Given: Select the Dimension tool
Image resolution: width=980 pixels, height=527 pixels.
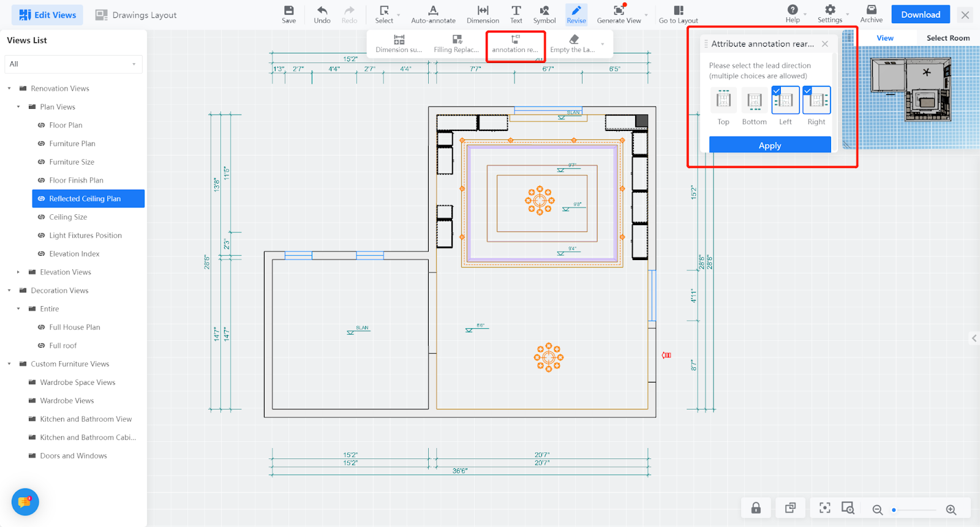Looking at the screenshot, I should click(483, 10).
